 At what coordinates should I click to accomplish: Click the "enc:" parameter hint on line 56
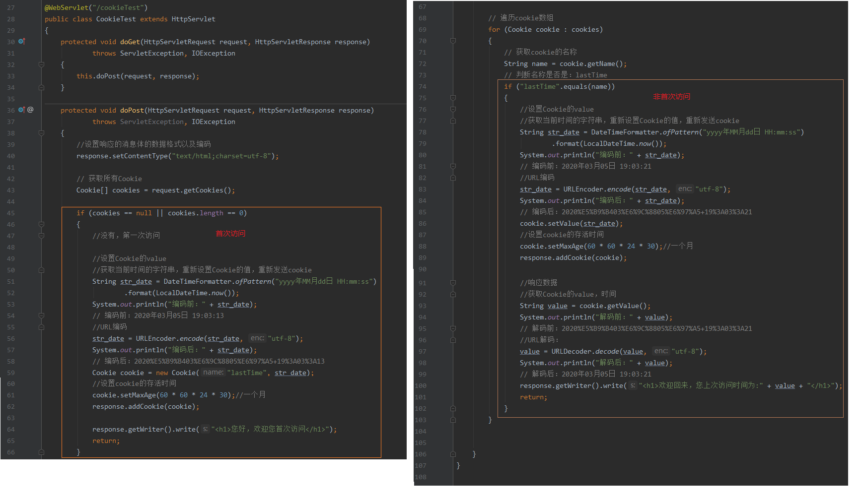tap(257, 338)
